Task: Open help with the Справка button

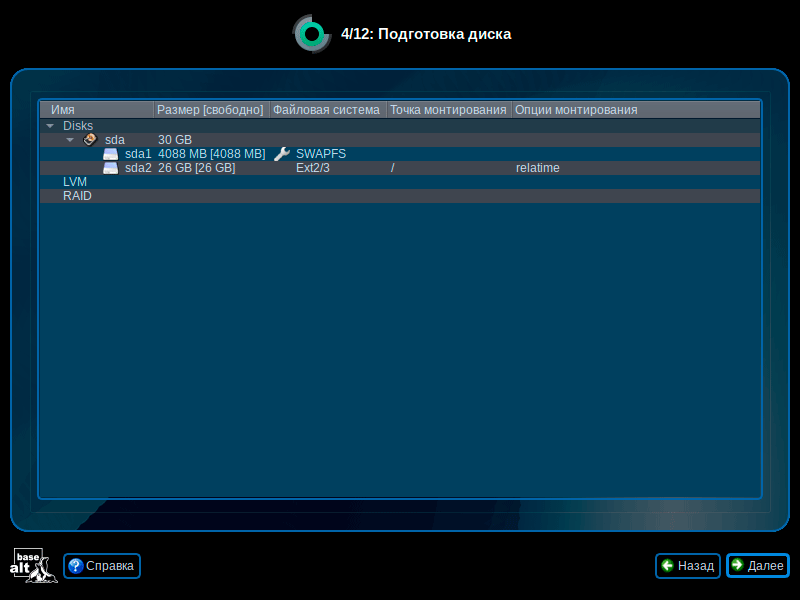Action: [x=102, y=566]
